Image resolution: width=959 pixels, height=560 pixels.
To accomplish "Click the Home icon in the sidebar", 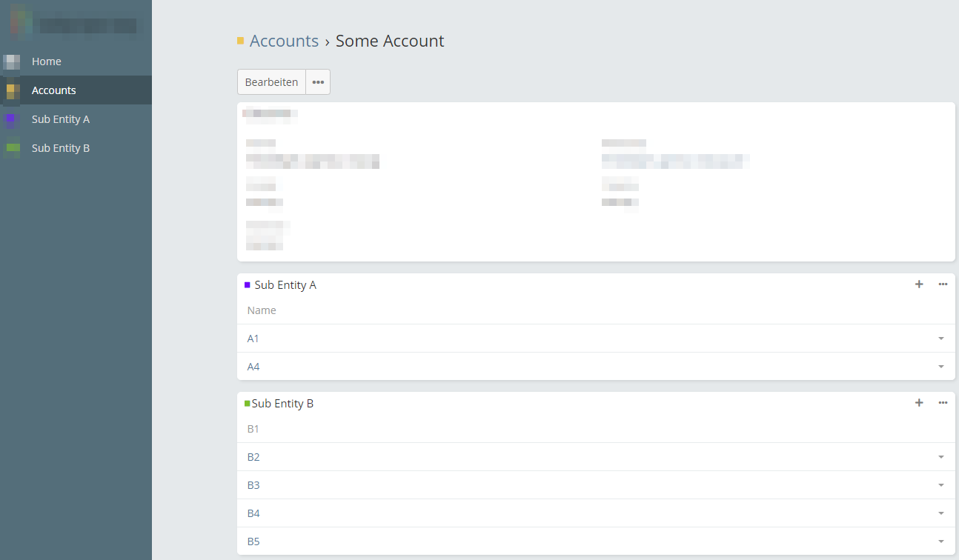I will tap(12, 61).
